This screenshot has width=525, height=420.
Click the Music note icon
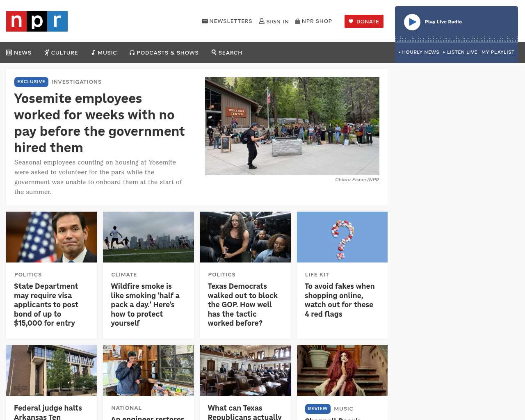coord(94,52)
